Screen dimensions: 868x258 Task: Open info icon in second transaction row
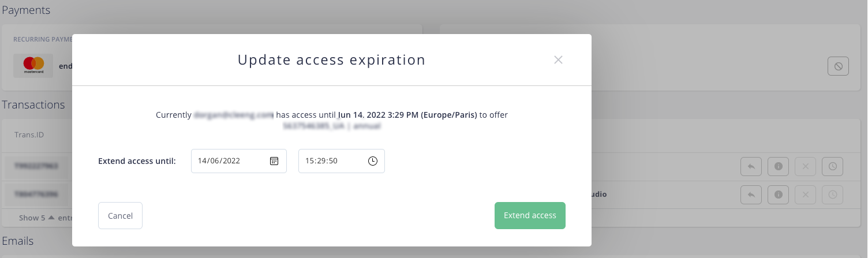778,195
